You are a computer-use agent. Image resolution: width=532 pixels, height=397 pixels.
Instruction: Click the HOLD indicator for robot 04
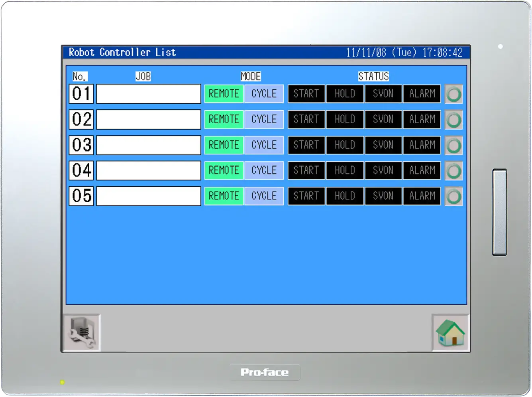(x=345, y=170)
